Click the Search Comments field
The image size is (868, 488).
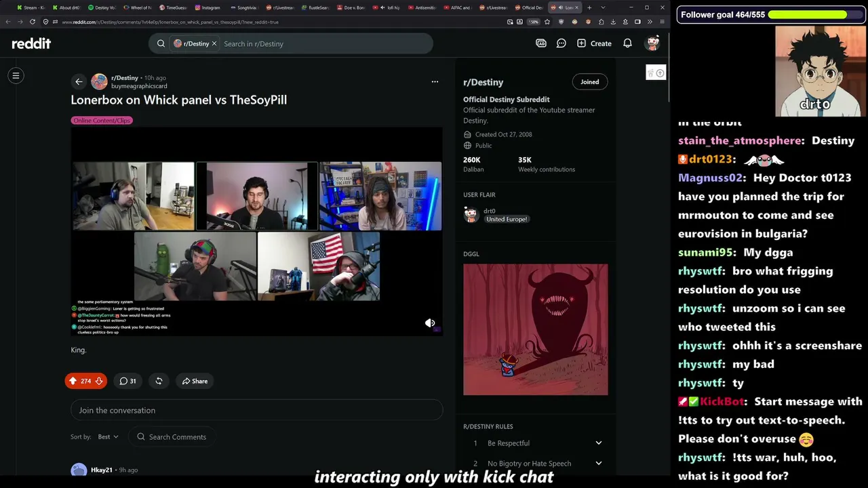172,436
